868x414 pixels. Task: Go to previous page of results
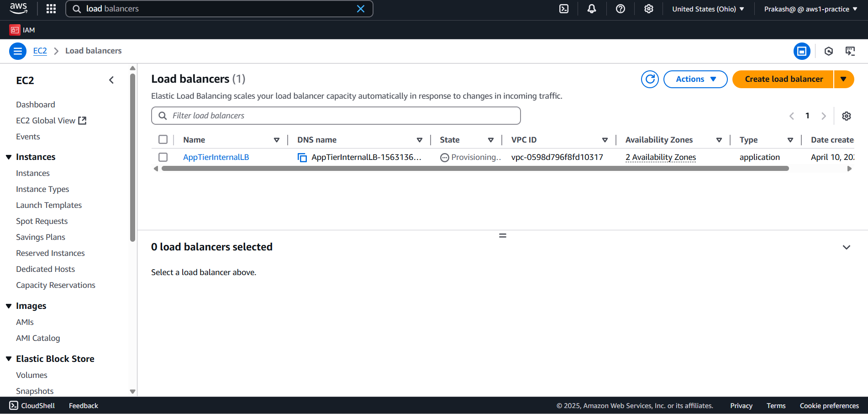click(x=792, y=116)
